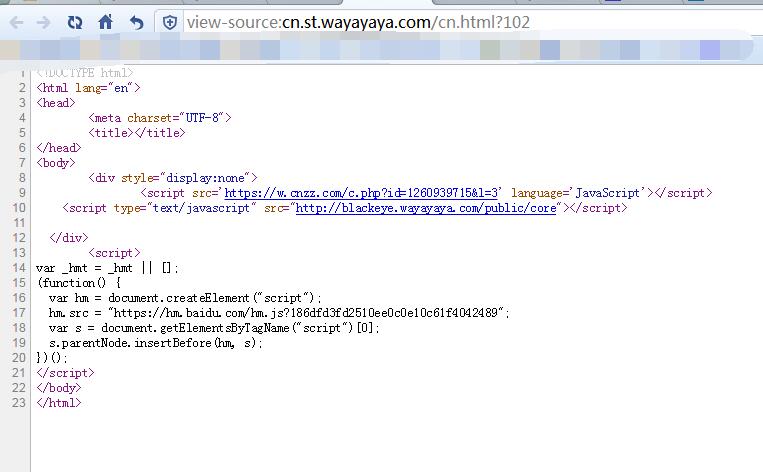This screenshot has width=763, height=472.
Task: Open the security shield icon
Action: [169, 22]
